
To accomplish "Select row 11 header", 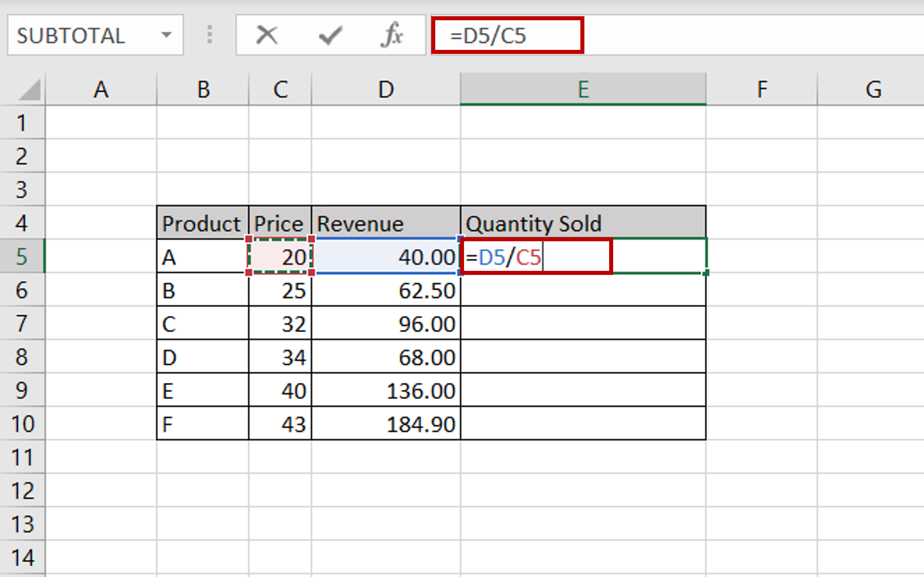I will click(22, 457).
